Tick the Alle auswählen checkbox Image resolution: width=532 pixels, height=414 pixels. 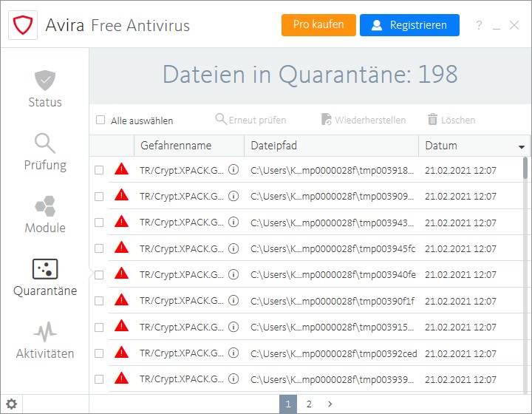[x=100, y=120]
